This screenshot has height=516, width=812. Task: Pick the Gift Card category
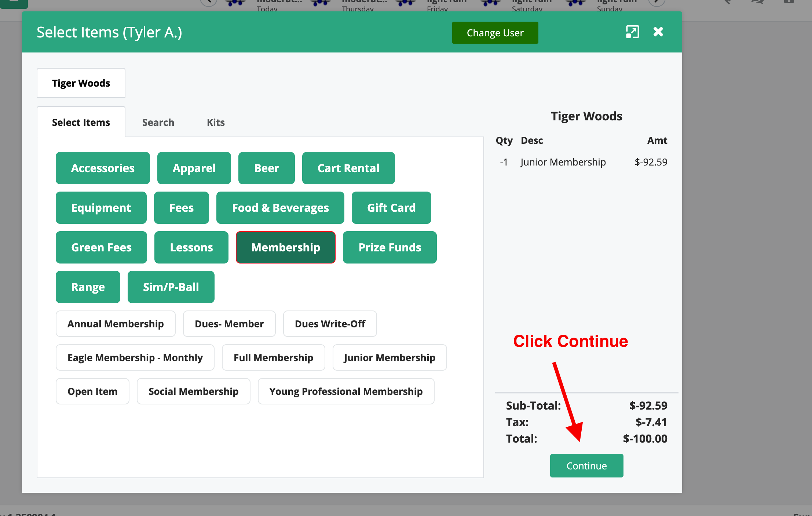click(391, 208)
